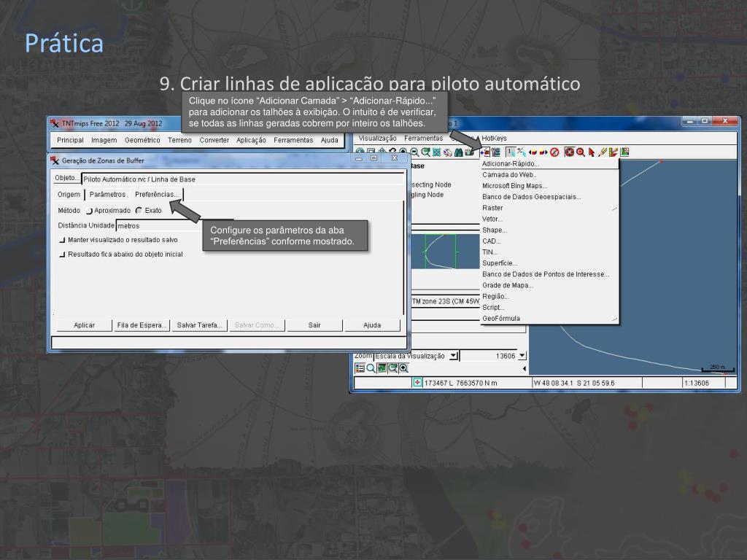Click the plain magnifier icon under the Zoom field
Image resolution: width=747 pixels, height=560 pixels.
[371, 368]
